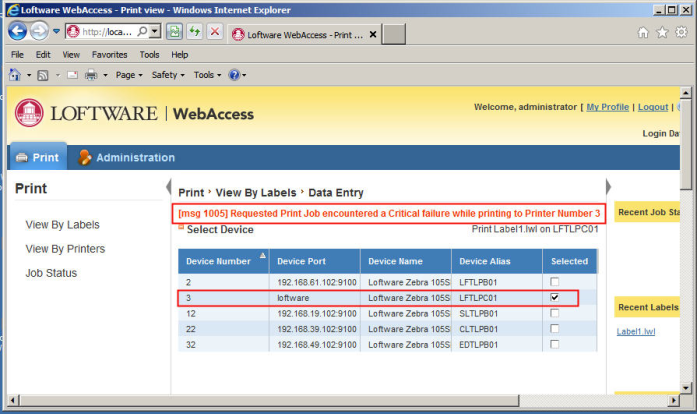Click the View By Labels breadcrumb

[256, 193]
